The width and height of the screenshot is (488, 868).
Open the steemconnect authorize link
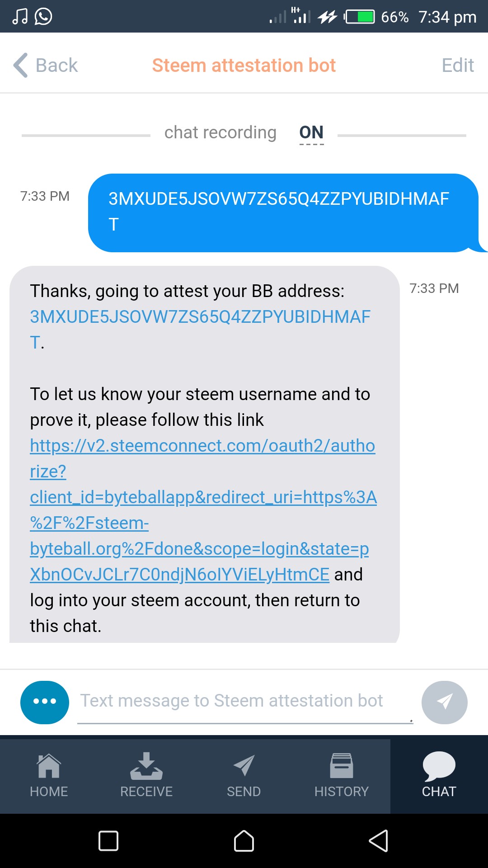(203, 510)
